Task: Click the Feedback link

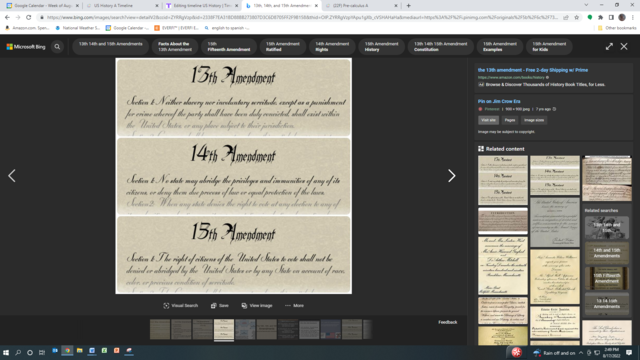Action: (448, 322)
